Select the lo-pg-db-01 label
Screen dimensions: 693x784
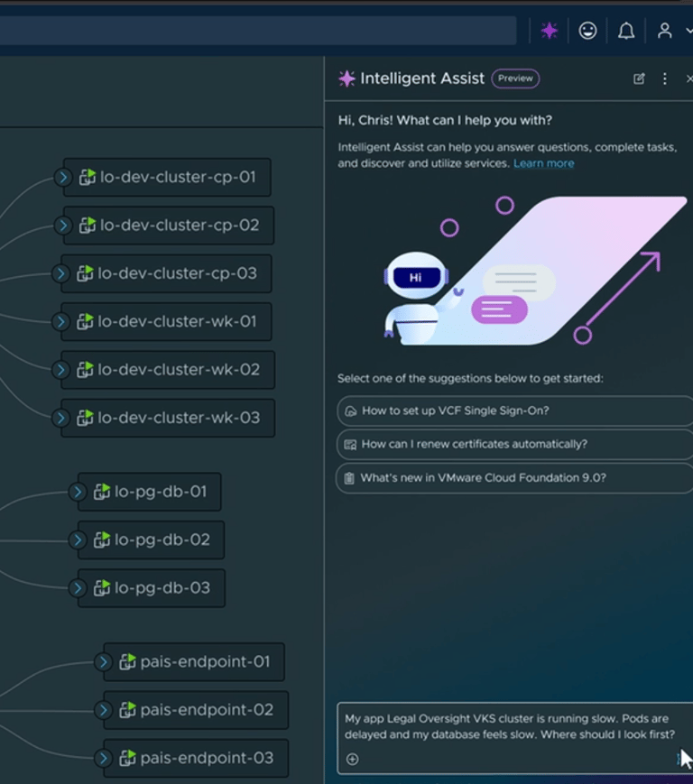pos(161,492)
